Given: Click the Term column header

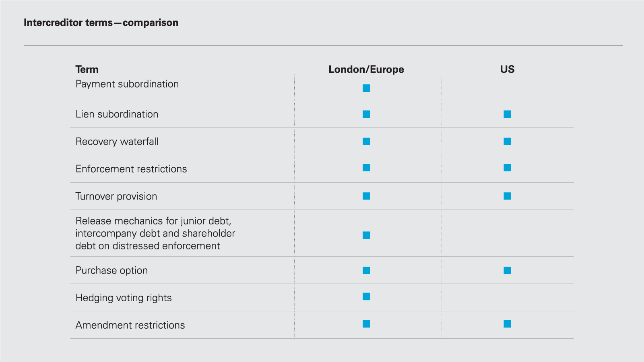Looking at the screenshot, I should tap(87, 69).
